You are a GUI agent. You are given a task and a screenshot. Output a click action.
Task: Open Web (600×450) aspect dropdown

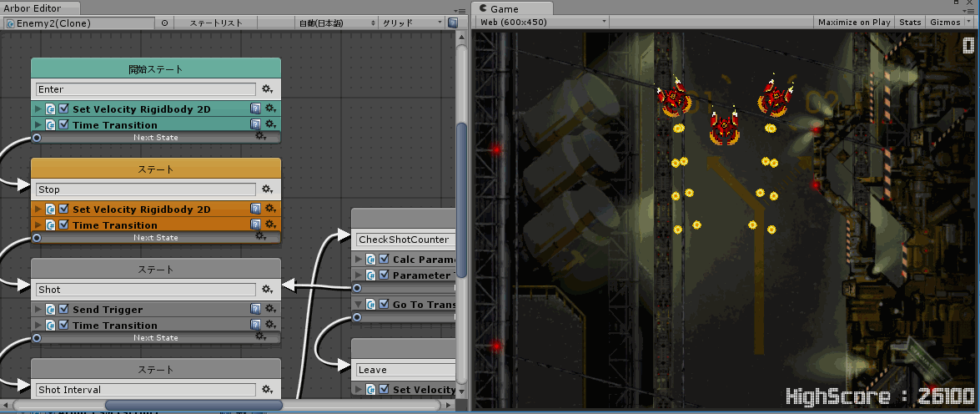[542, 22]
